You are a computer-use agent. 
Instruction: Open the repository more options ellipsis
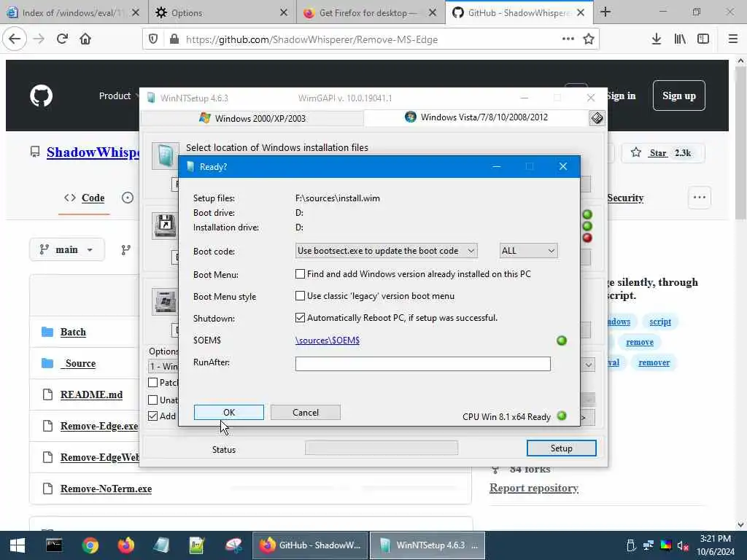point(700,197)
